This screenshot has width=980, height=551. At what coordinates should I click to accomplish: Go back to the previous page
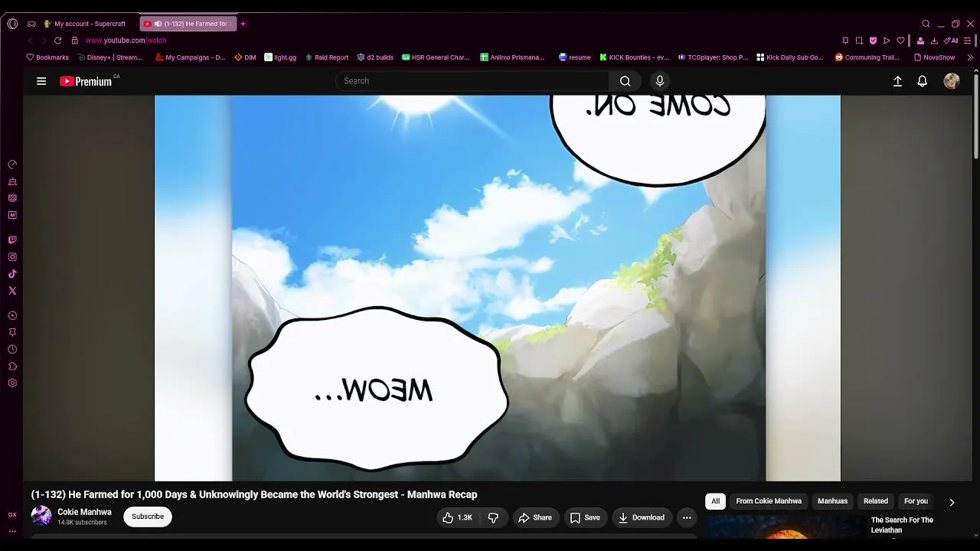pyautogui.click(x=31, y=41)
